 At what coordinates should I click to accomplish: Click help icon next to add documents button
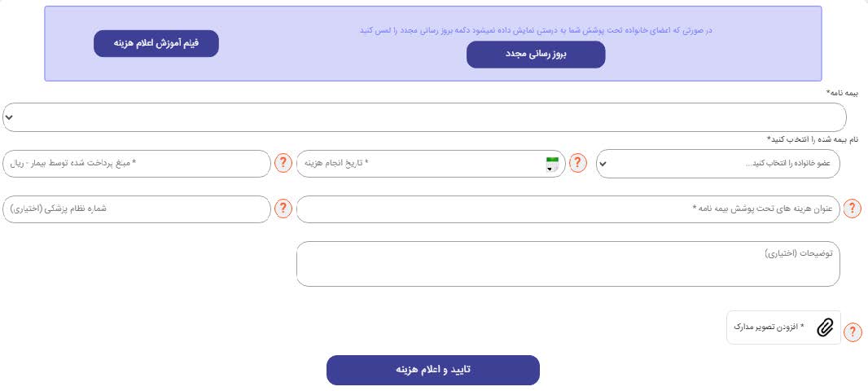pyautogui.click(x=853, y=332)
